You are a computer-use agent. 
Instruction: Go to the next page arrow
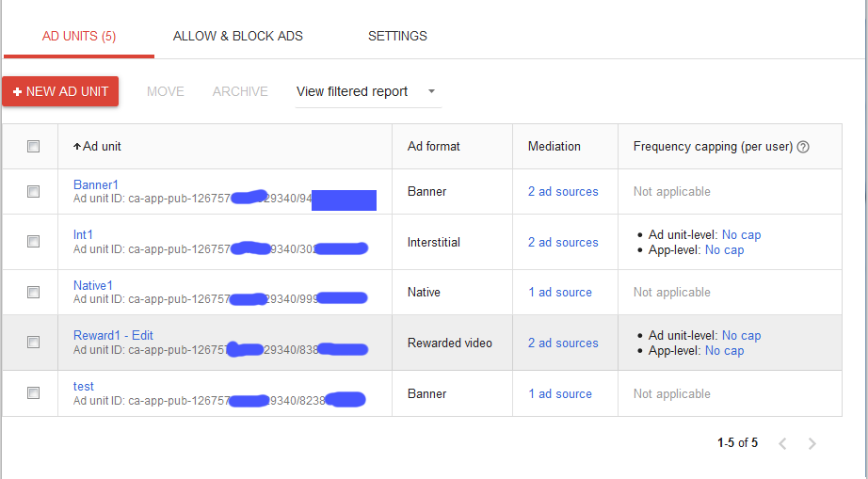812,443
